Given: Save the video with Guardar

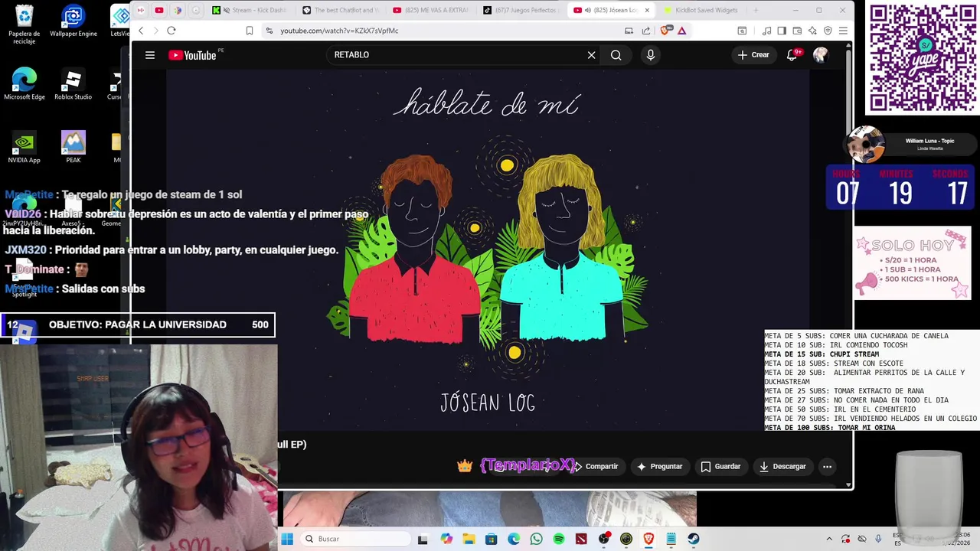Looking at the screenshot, I should [x=720, y=466].
